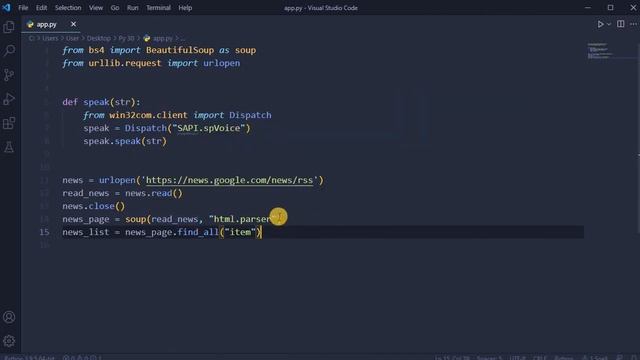Click the Desktop breadcrumb segment
This screenshot has width=640, height=360.
point(99,38)
